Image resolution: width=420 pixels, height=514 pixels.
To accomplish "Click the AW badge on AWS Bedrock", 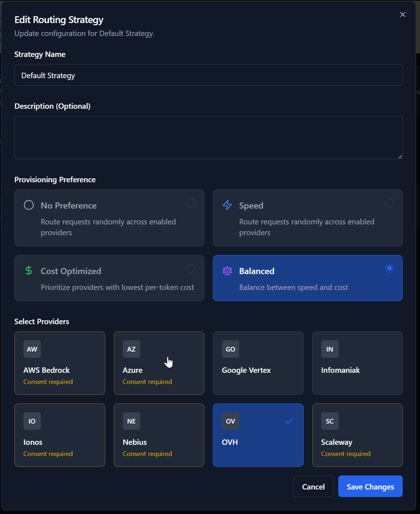I will 32,349.
